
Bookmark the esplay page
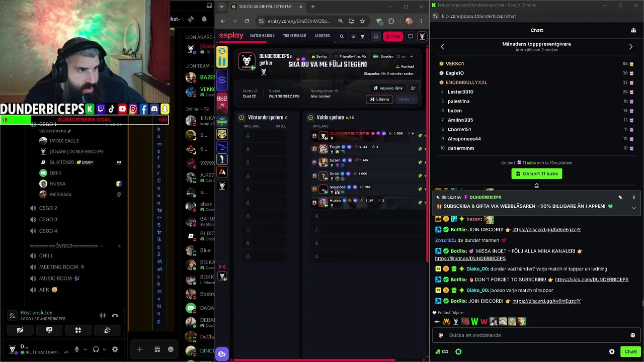[362, 21]
